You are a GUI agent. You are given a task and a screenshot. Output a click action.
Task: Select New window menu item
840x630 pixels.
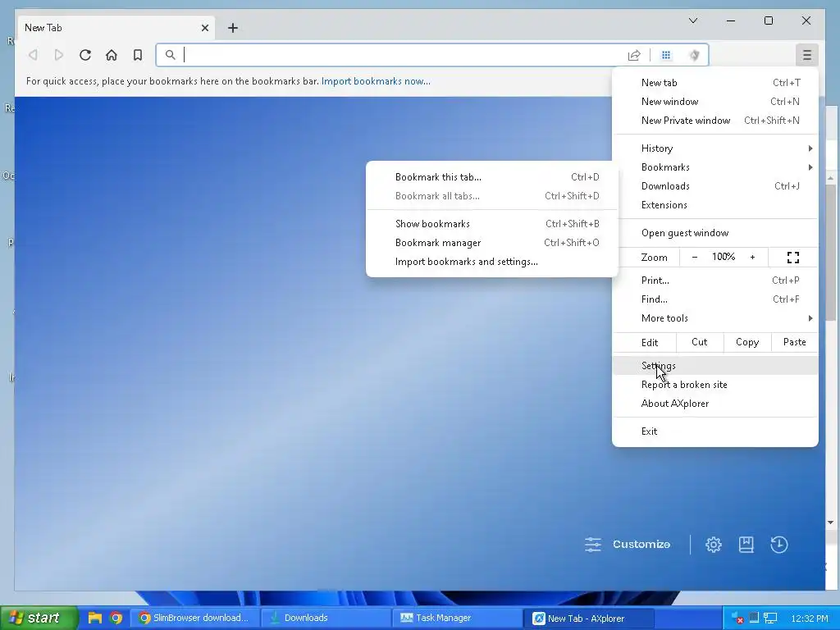715,101
